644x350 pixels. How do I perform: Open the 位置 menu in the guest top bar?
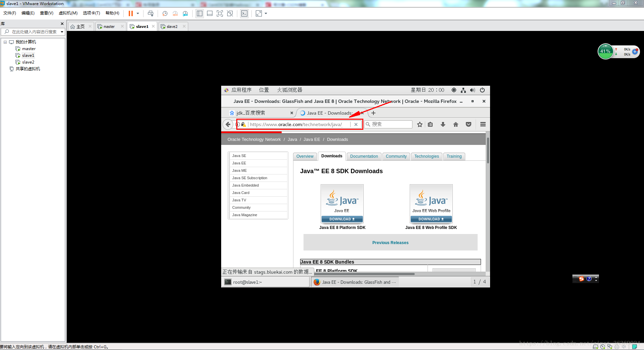pos(264,90)
